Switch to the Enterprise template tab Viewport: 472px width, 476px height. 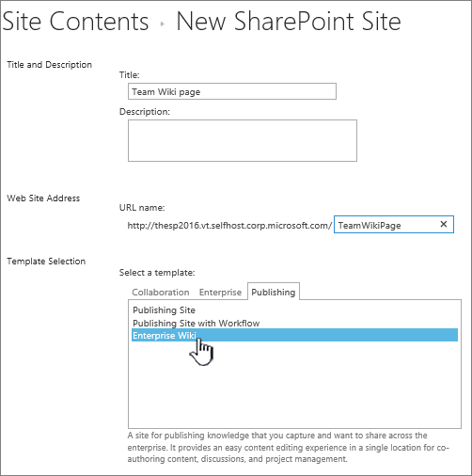tap(220, 293)
